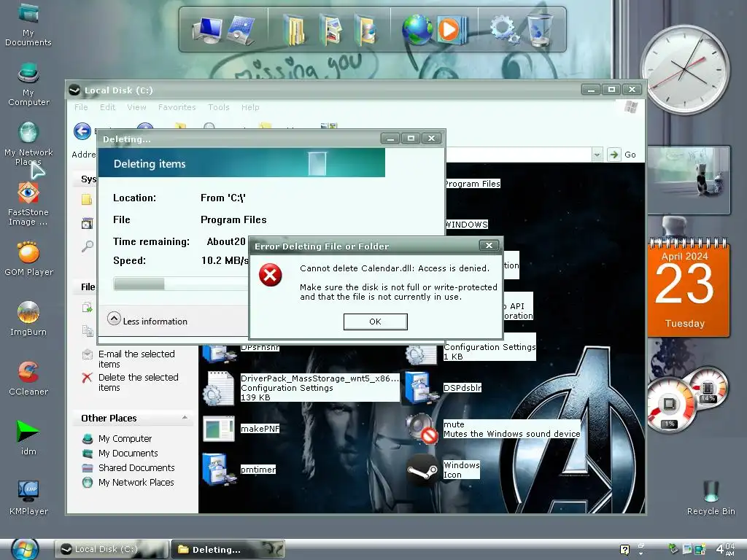Screen dimensions: 747x560
Task: Select the KMPlayer desktop icon
Action: (28, 498)
